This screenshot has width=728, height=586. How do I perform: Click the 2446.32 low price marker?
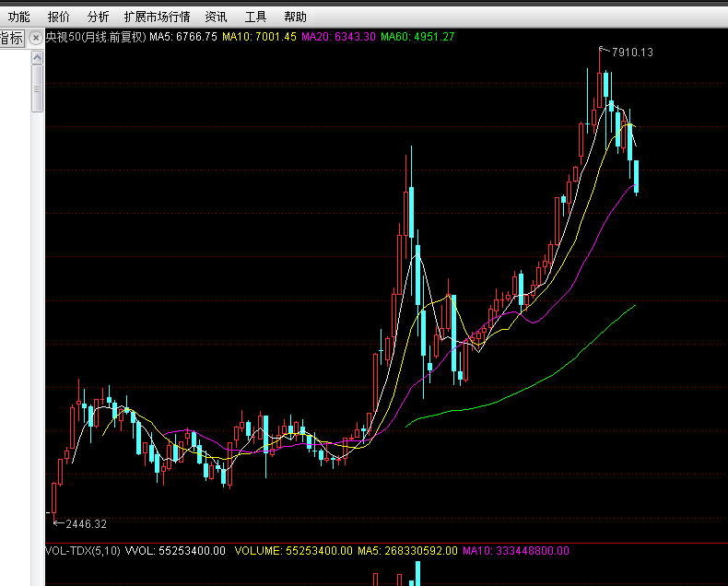pos(87,524)
